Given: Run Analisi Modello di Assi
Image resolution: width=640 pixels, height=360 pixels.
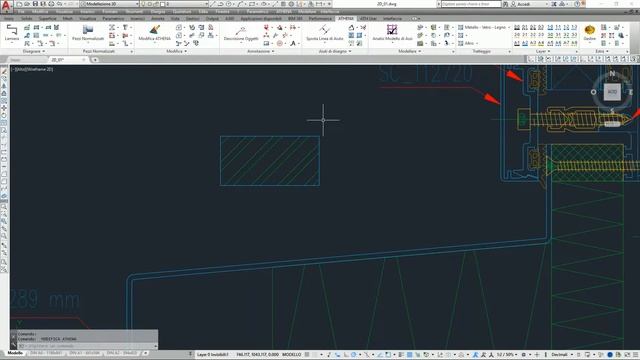Looking at the screenshot, I should coord(392,33).
